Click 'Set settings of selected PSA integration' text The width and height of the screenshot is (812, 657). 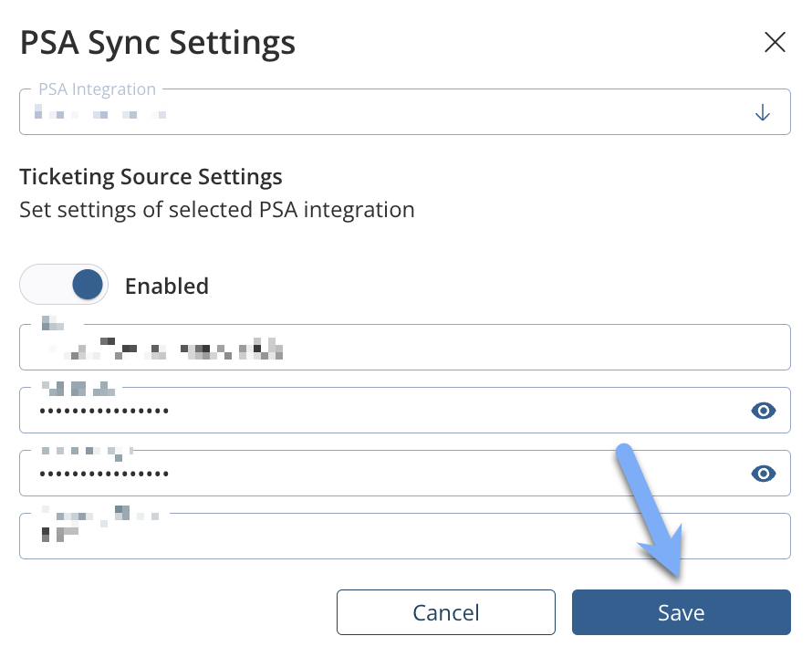217,211
